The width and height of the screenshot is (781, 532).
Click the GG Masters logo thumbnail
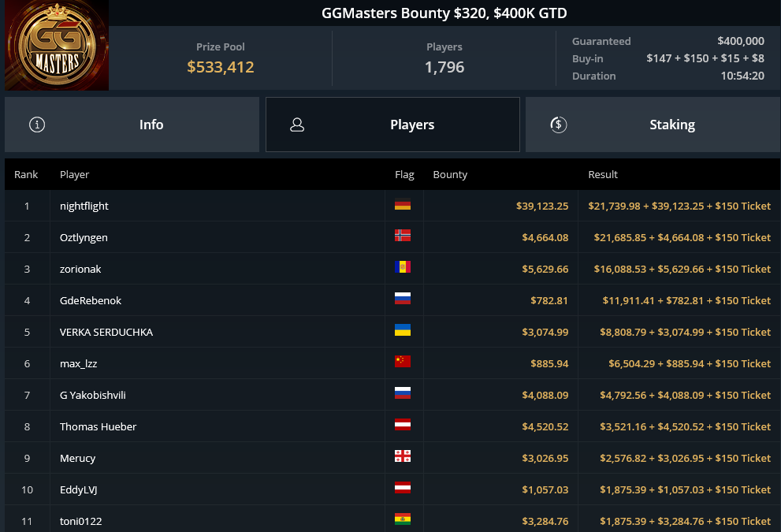pyautogui.click(x=57, y=46)
